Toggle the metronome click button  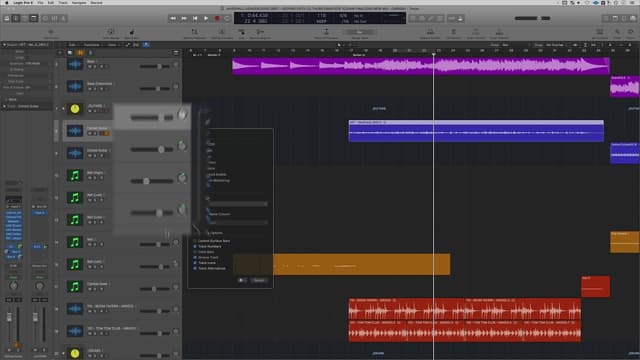point(460,18)
